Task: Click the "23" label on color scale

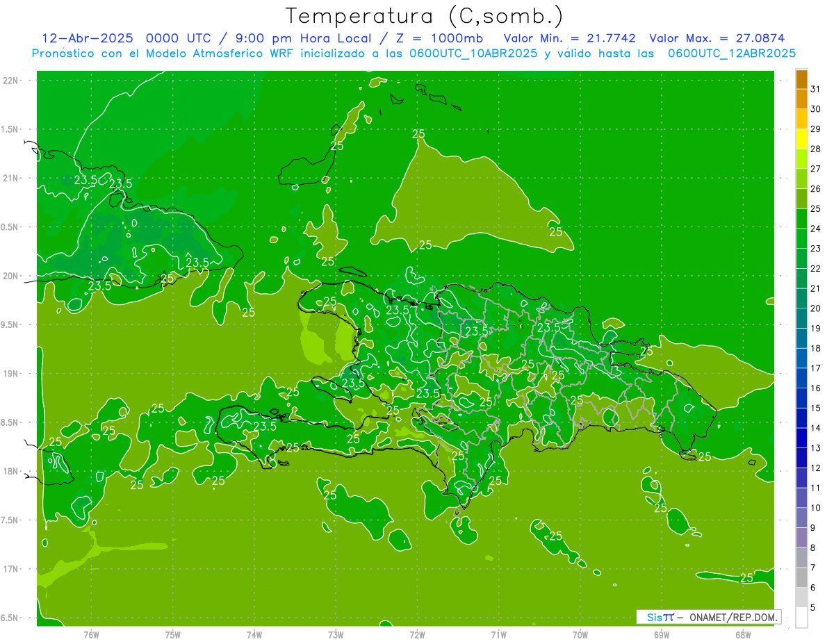Action: (816, 249)
